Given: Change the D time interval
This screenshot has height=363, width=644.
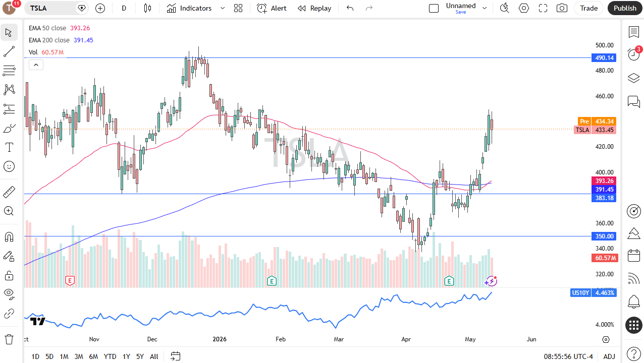Looking at the screenshot, I should (124, 8).
